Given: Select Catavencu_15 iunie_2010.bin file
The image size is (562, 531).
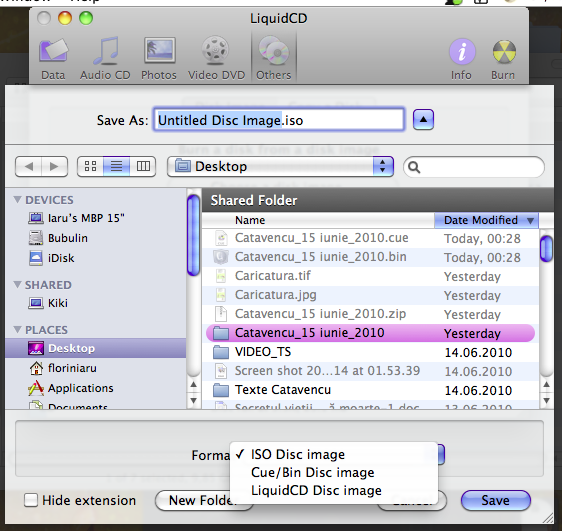Looking at the screenshot, I should tap(370, 257).
